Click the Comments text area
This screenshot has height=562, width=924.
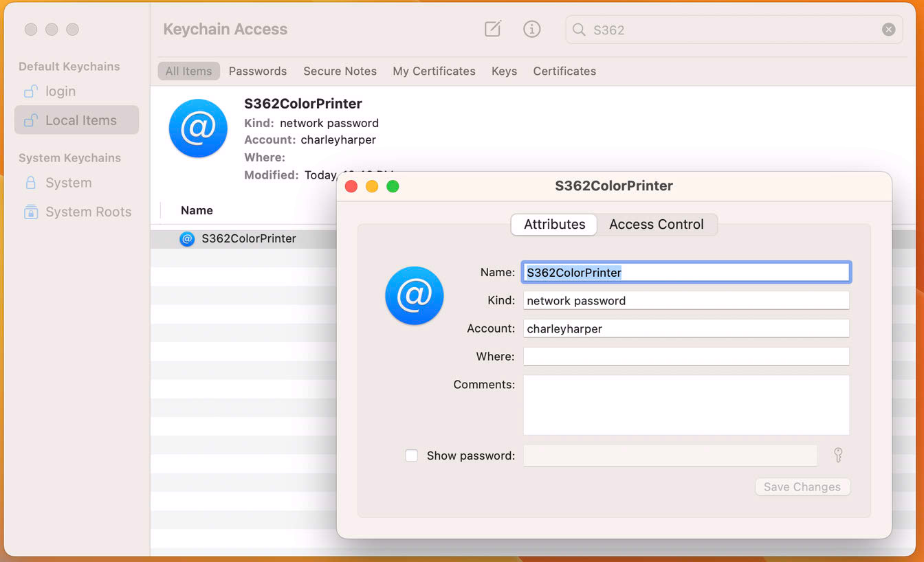click(x=686, y=405)
